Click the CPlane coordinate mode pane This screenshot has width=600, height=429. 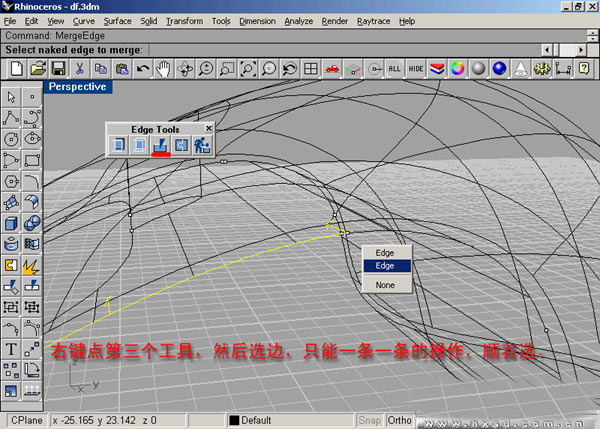click(x=26, y=420)
